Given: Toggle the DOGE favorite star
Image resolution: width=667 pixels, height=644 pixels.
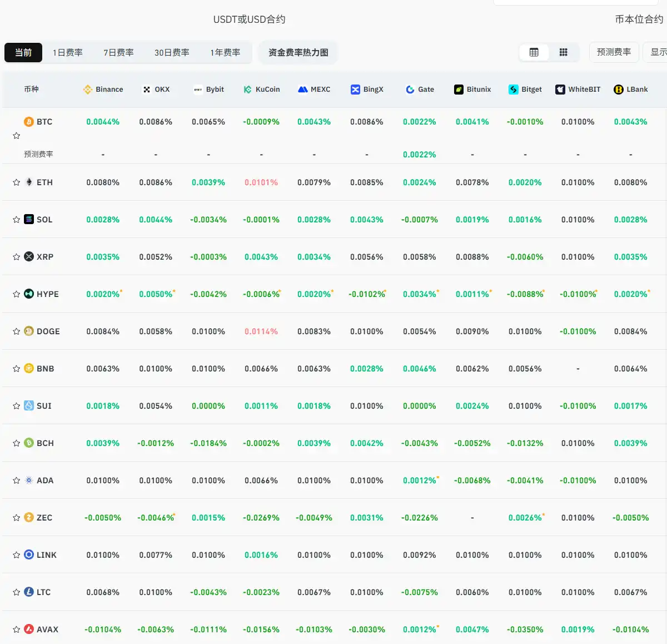Looking at the screenshot, I should click(x=16, y=331).
